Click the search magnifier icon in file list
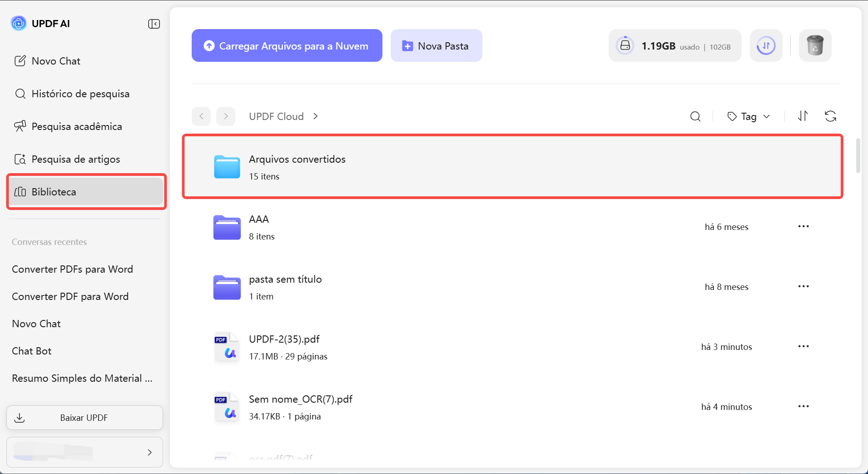The image size is (868, 474). click(x=695, y=116)
